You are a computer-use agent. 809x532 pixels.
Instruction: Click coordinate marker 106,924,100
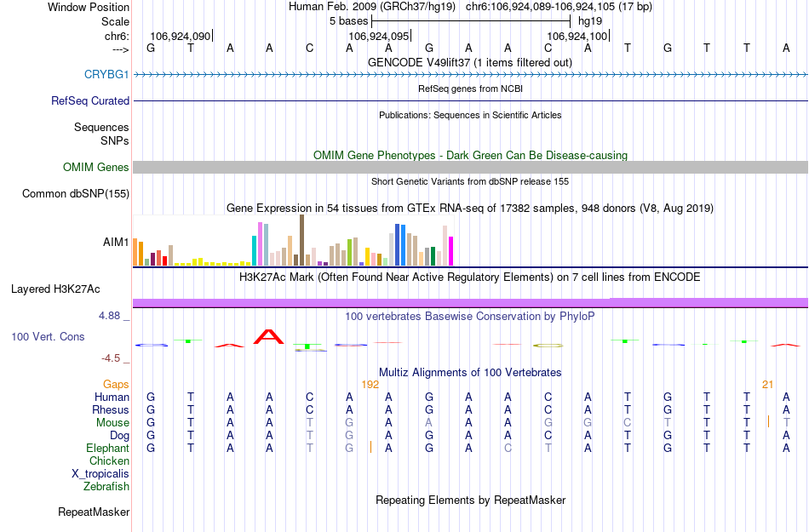577,36
